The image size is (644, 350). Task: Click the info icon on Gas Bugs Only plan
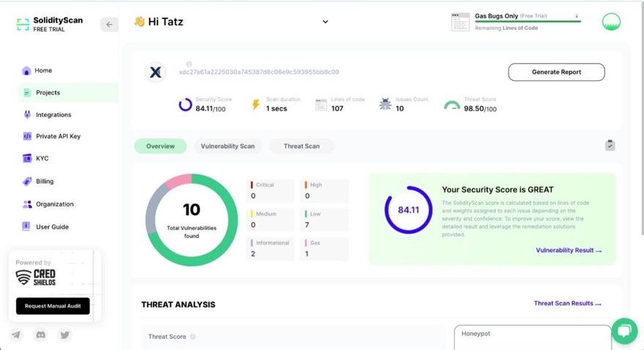(577, 15)
